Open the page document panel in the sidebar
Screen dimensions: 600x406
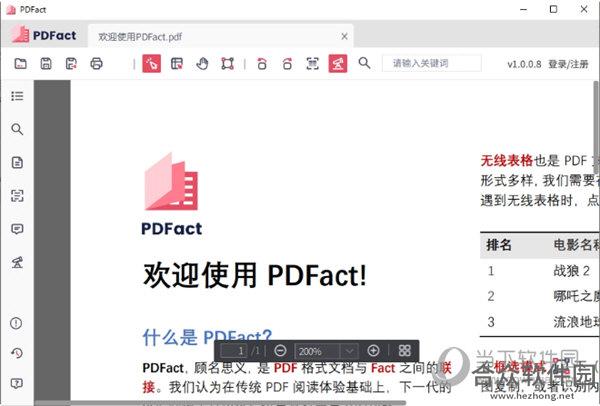(17, 163)
